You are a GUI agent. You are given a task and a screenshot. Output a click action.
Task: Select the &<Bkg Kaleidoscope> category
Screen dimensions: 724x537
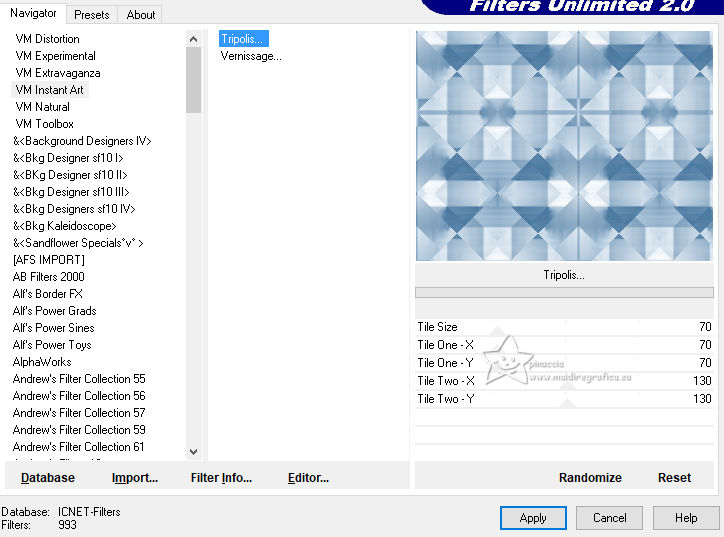pyautogui.click(x=64, y=226)
